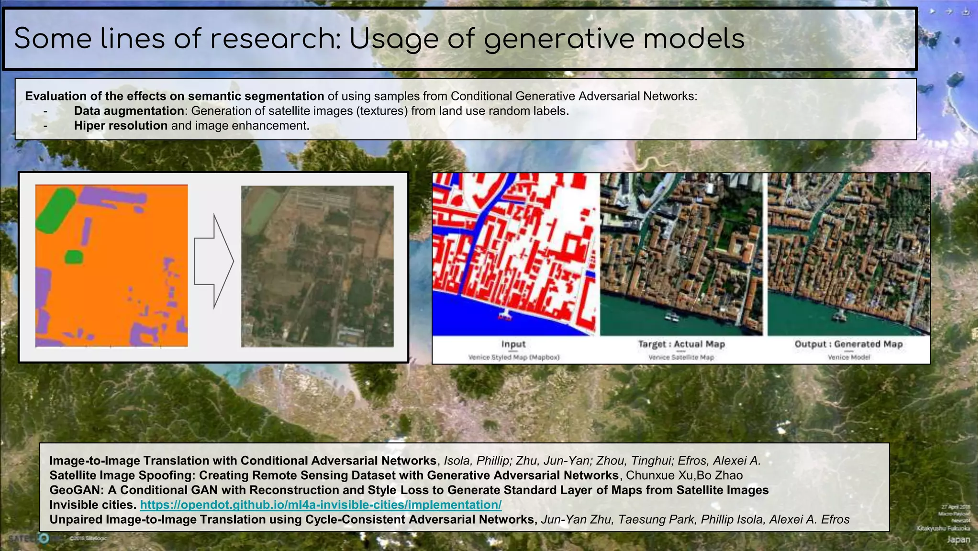This screenshot has width=980, height=551.
Task: Click the Satellogic logo at bottom left
Action: coord(36,539)
